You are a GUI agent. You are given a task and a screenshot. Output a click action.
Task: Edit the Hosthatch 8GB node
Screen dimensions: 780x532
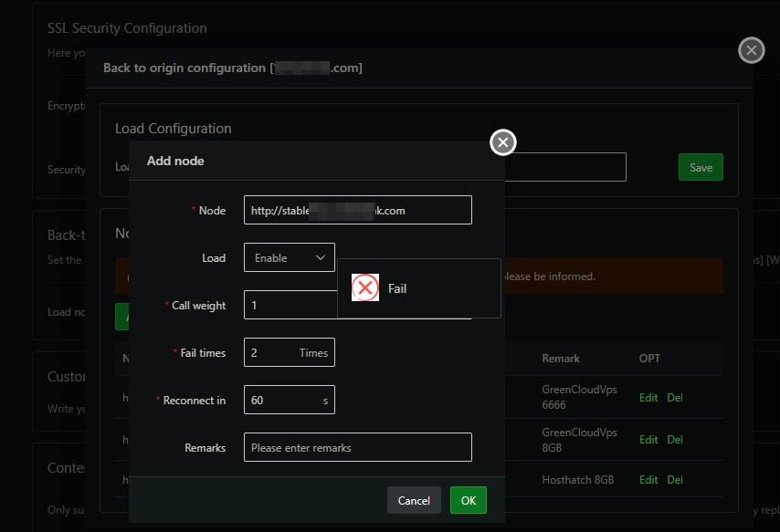[x=648, y=479]
